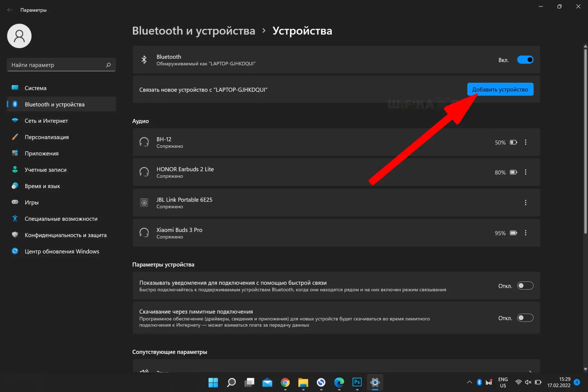The height and width of the screenshot is (392, 588).
Task: Open ENG US language switcher
Action: click(503, 383)
